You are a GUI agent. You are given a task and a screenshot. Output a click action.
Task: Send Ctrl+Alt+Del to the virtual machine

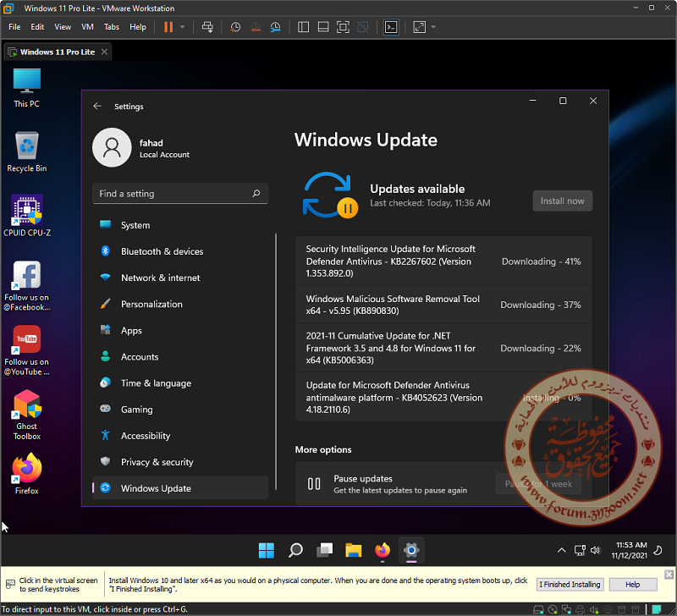tap(207, 27)
